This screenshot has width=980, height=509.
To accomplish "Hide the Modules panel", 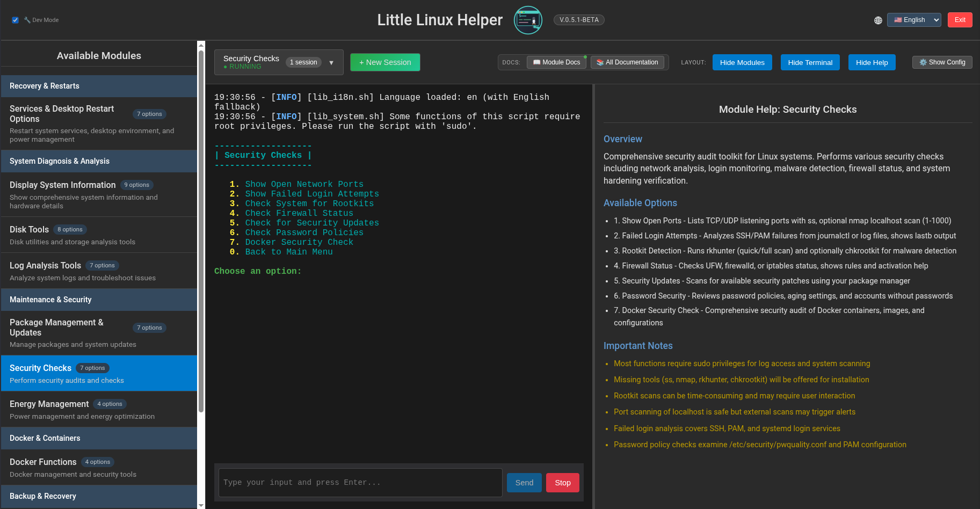I will 742,62.
